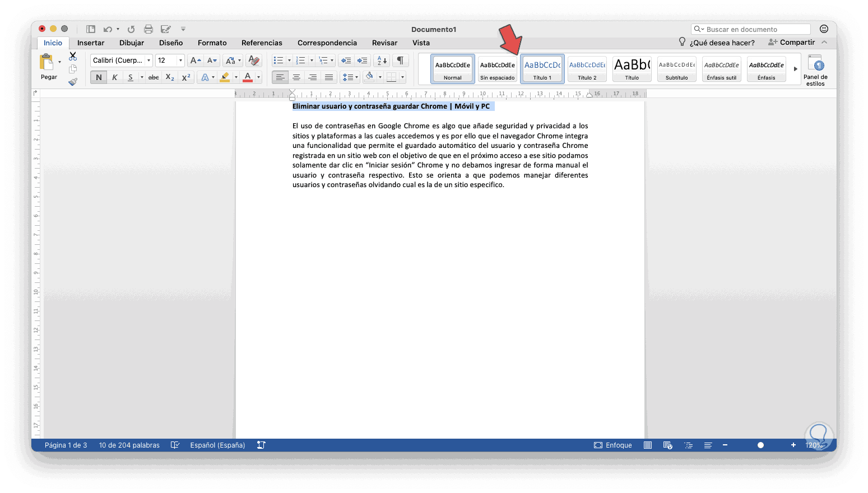The height and width of the screenshot is (493, 868).
Task: Open the sidebar layout icon in title bar
Action: (90, 29)
